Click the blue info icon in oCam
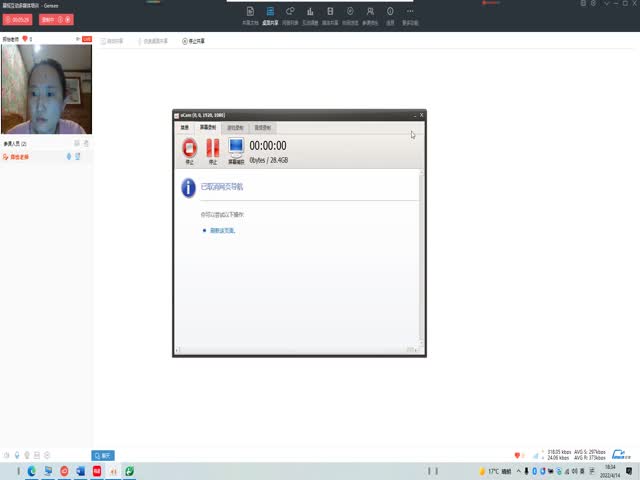 188,187
